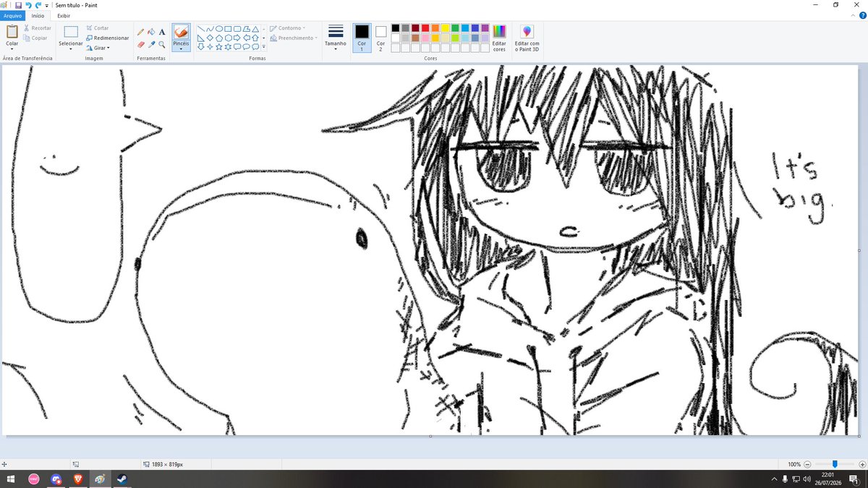Viewport: 868px width, 488px height.
Task: Open the volume control in system tray
Action: pos(807,479)
